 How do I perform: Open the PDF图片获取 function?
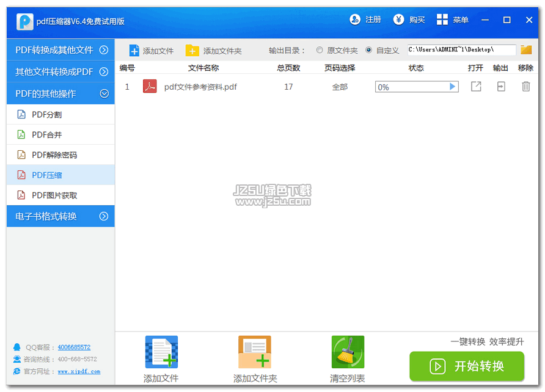coord(60,195)
